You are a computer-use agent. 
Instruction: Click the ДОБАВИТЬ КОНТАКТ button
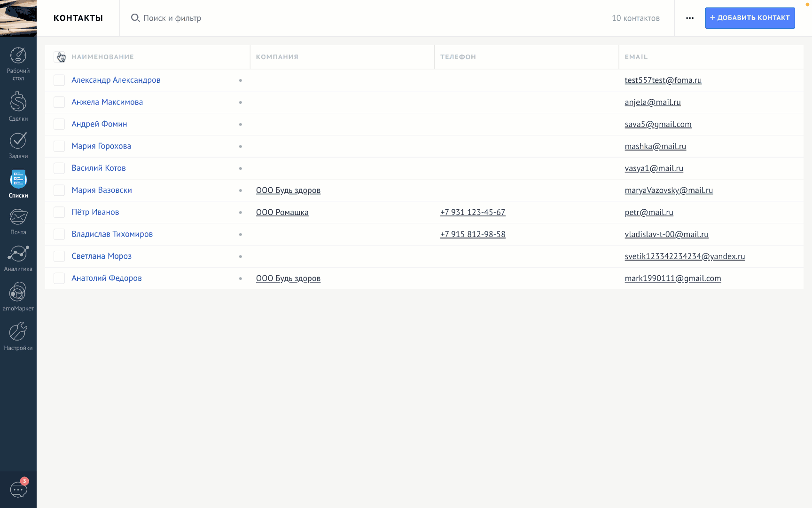coord(750,18)
